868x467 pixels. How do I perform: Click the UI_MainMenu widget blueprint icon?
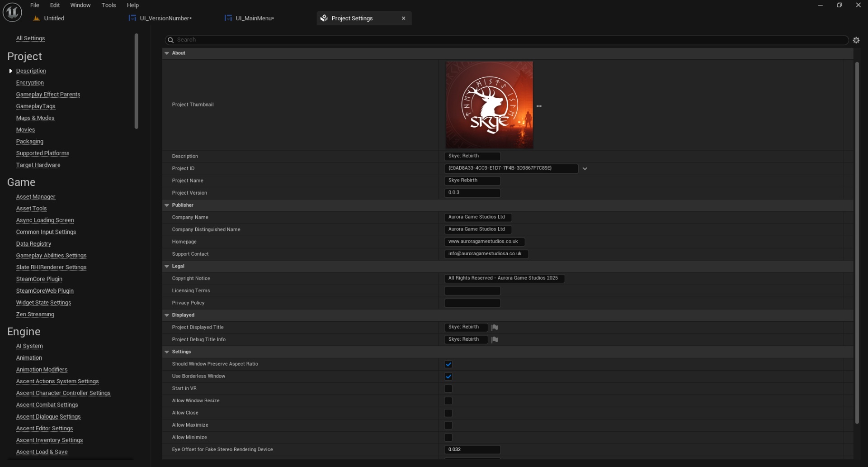coord(228,18)
